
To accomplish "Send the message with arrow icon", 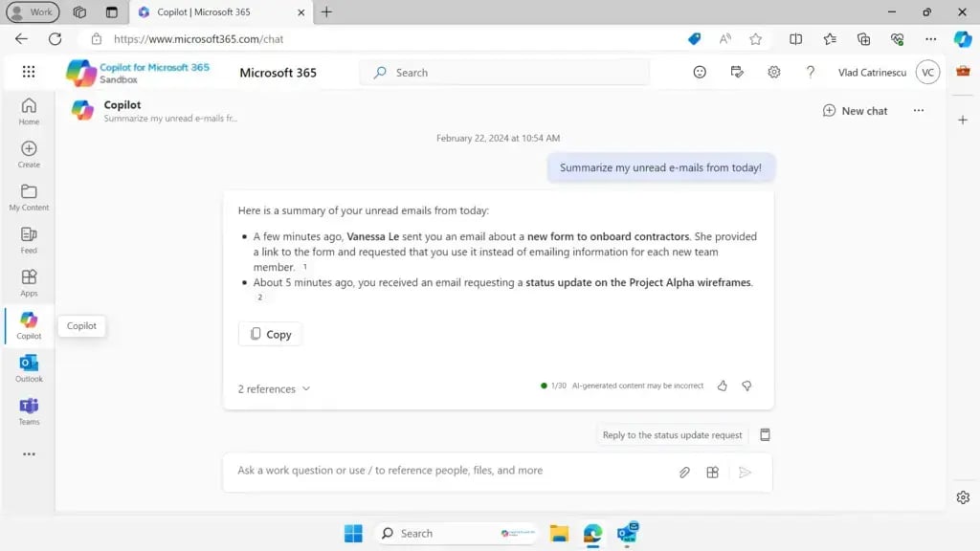I will pyautogui.click(x=745, y=473).
